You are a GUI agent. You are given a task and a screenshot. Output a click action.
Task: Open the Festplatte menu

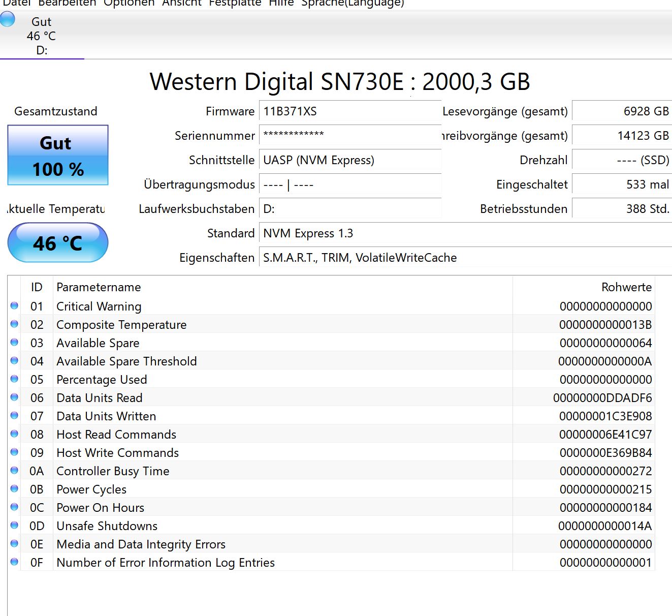pos(235,3)
